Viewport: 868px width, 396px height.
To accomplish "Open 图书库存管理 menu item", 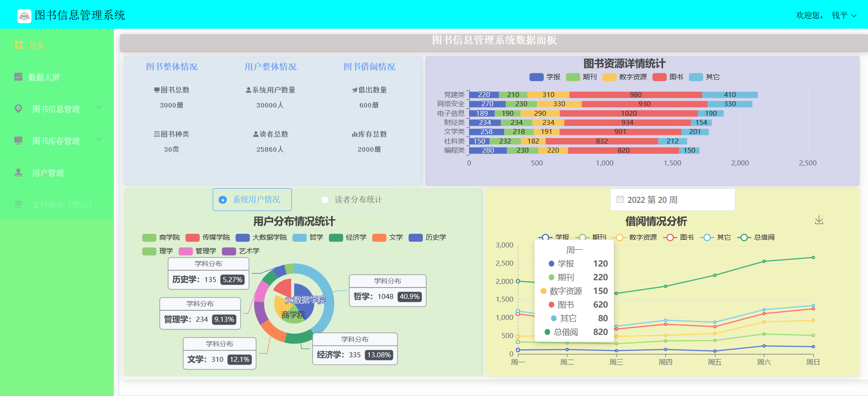I will [57, 141].
